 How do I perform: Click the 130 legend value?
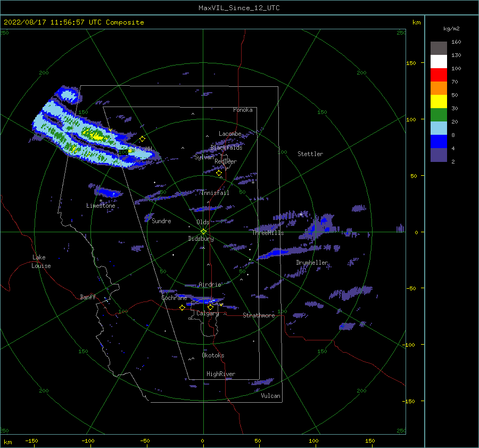[456, 55]
